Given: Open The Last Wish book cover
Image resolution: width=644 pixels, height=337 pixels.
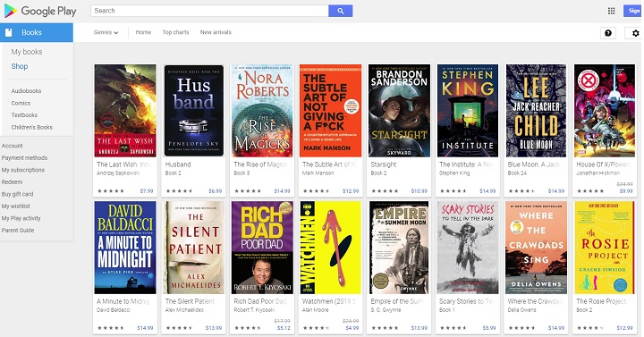Looking at the screenshot, I should click(x=125, y=111).
